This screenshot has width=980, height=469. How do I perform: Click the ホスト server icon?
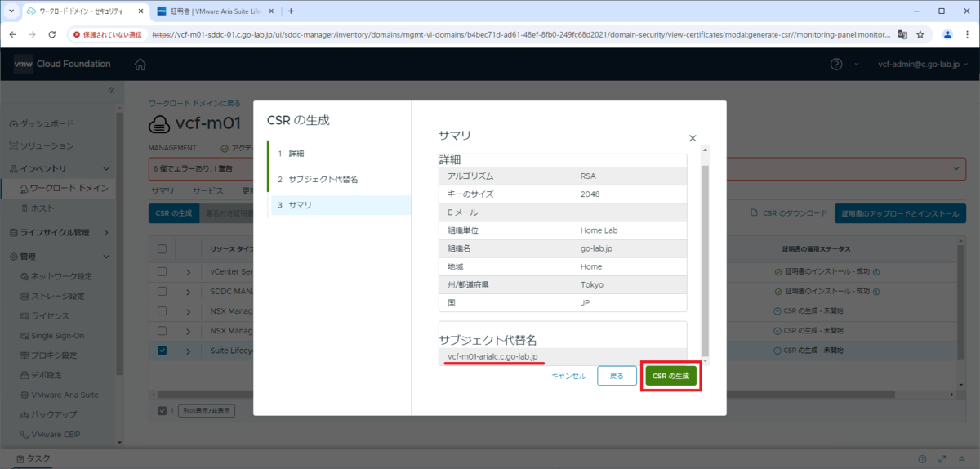point(23,208)
